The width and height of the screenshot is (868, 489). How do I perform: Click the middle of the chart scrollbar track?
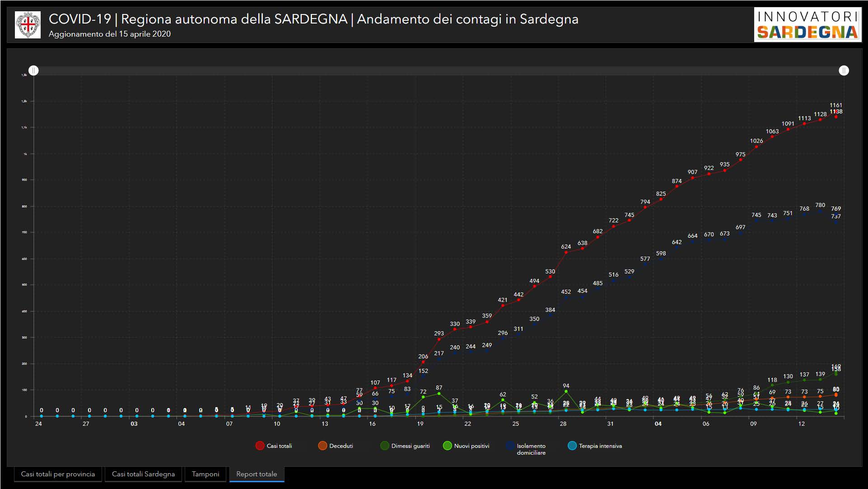pyautogui.click(x=438, y=71)
